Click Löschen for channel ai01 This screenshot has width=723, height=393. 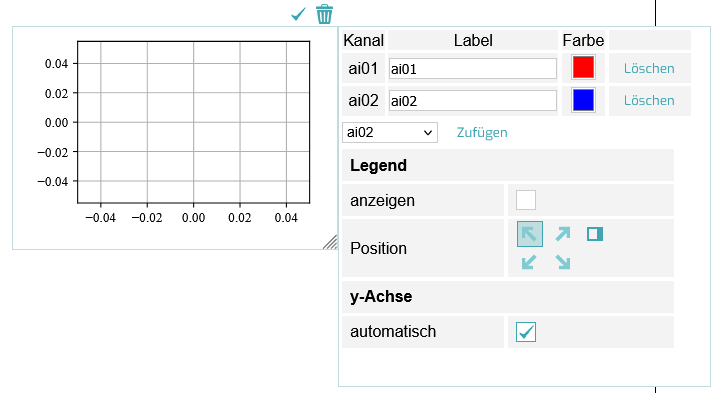[649, 68]
